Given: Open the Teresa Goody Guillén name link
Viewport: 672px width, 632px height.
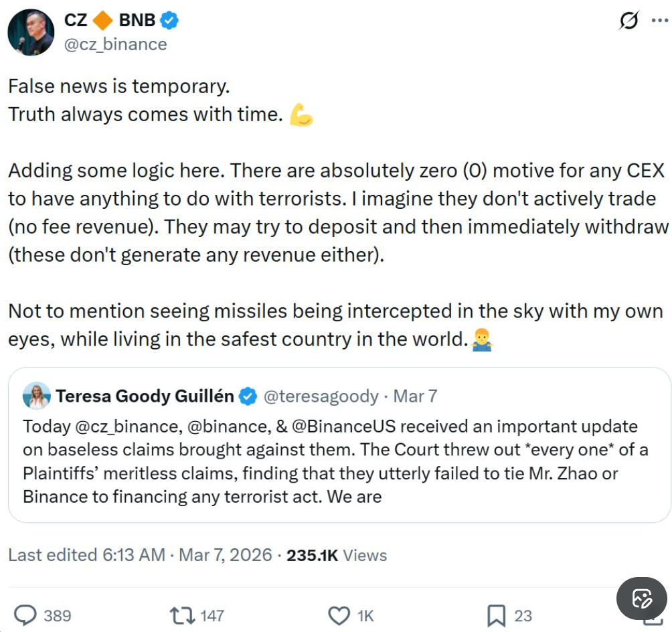Looking at the screenshot, I should pyautogui.click(x=145, y=396).
